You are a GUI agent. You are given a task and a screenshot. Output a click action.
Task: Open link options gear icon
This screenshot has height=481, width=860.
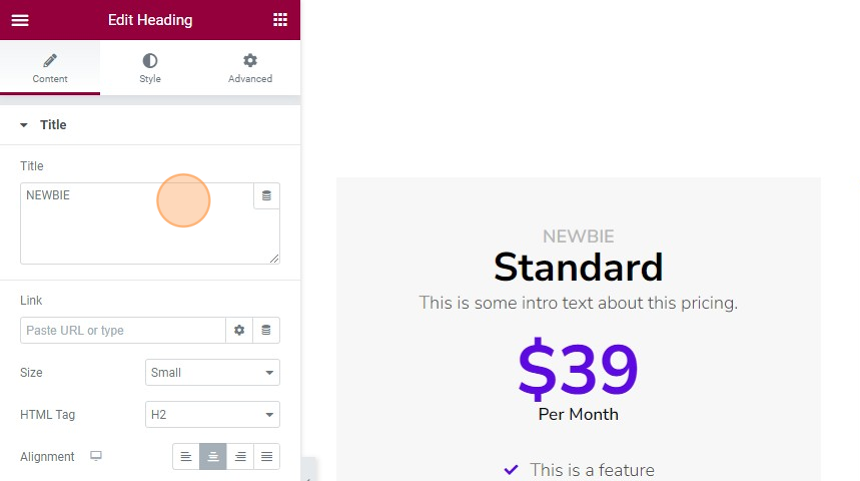coord(239,330)
